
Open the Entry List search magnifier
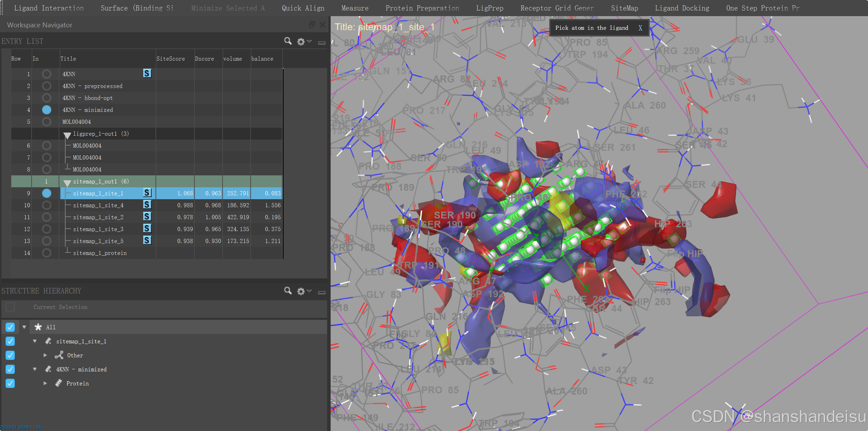pos(288,41)
